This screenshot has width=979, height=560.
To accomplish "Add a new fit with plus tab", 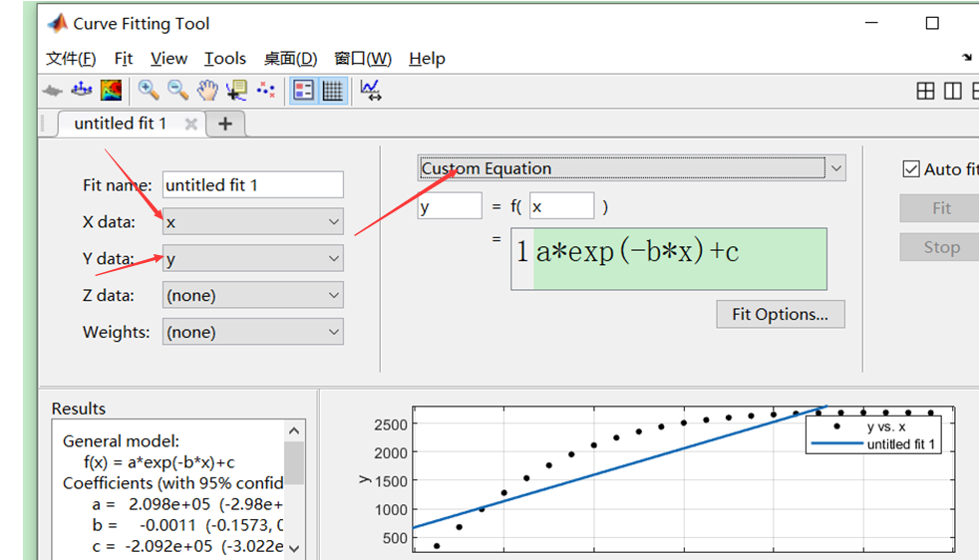I will tap(225, 125).
